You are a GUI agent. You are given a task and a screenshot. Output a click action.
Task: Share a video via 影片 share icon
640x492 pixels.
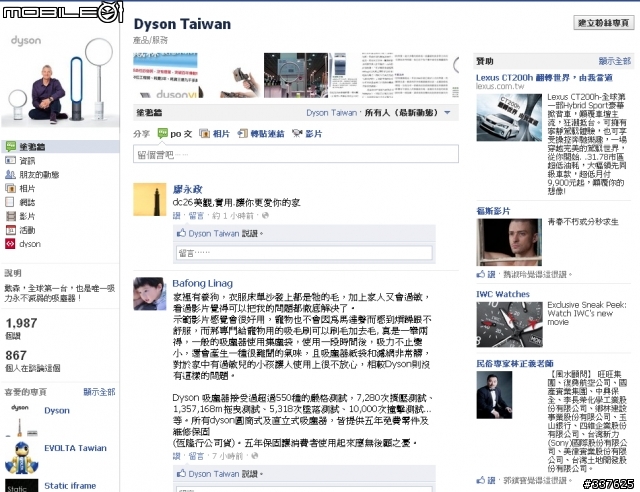point(297,134)
